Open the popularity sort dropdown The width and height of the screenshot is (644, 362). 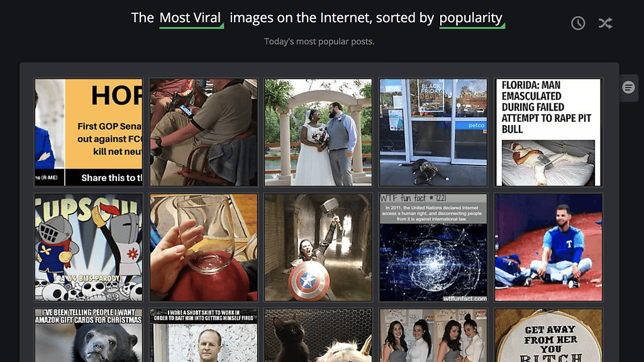coord(472,18)
